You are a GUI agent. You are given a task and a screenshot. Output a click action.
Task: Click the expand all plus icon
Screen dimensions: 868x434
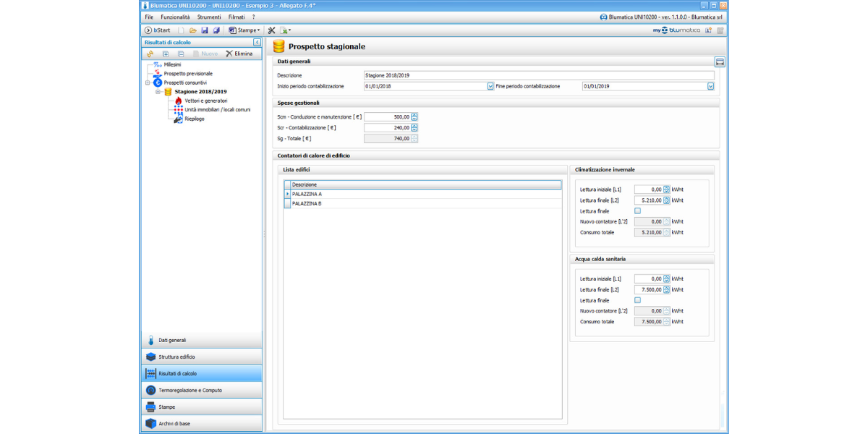166,54
